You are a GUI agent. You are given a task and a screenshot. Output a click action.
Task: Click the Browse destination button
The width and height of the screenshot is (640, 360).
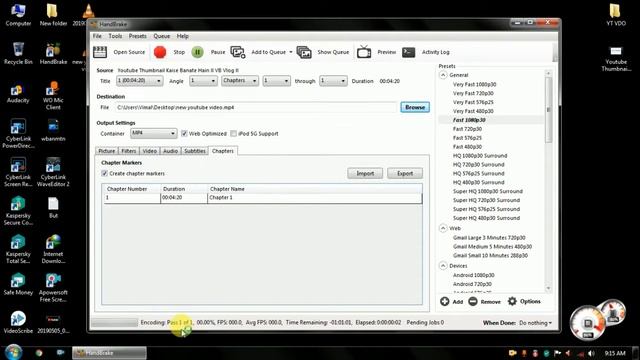(x=415, y=107)
